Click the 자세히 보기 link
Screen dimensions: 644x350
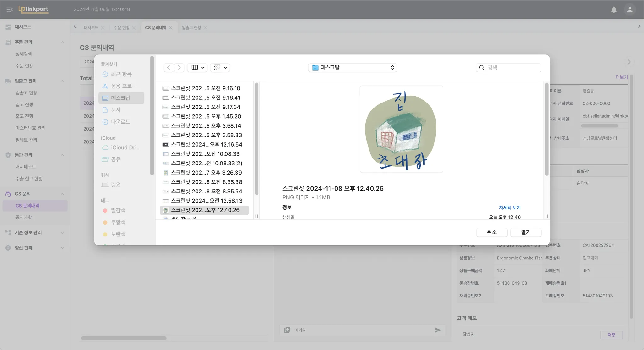click(x=510, y=208)
